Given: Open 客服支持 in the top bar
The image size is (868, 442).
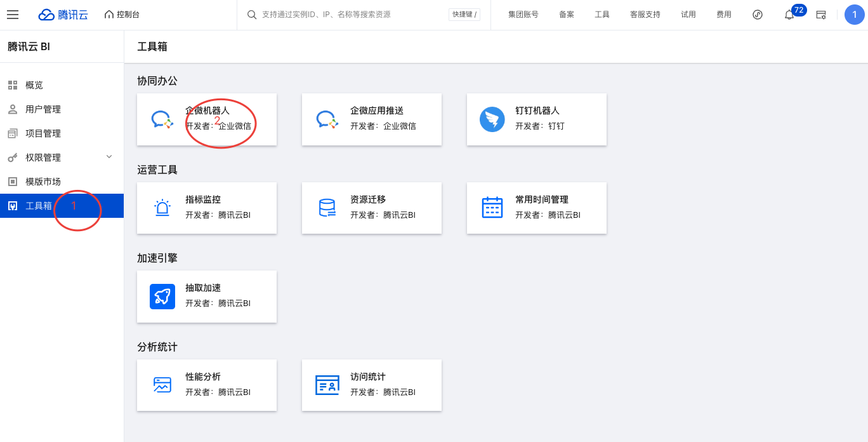Looking at the screenshot, I should pos(645,15).
